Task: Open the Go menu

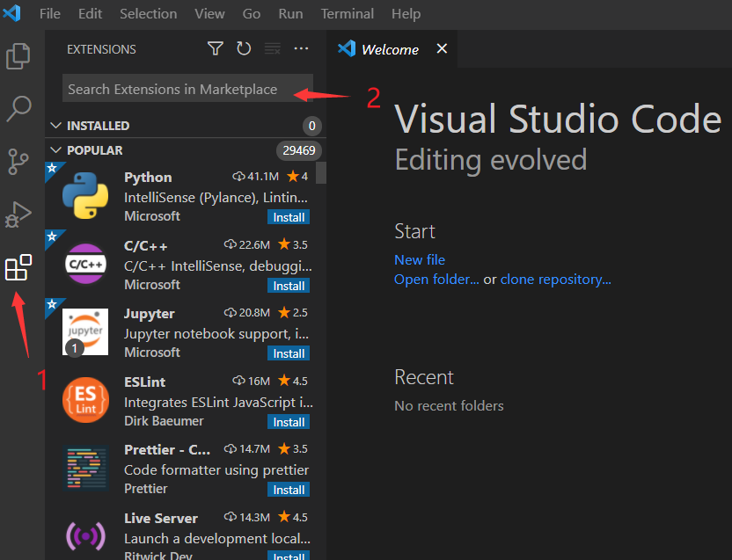Action: (251, 13)
